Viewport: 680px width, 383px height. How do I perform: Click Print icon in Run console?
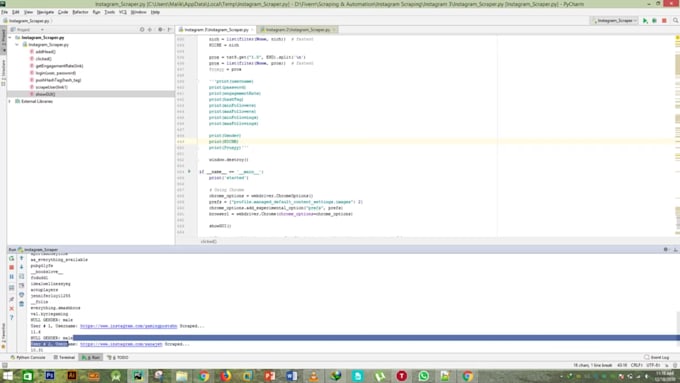tap(21, 295)
